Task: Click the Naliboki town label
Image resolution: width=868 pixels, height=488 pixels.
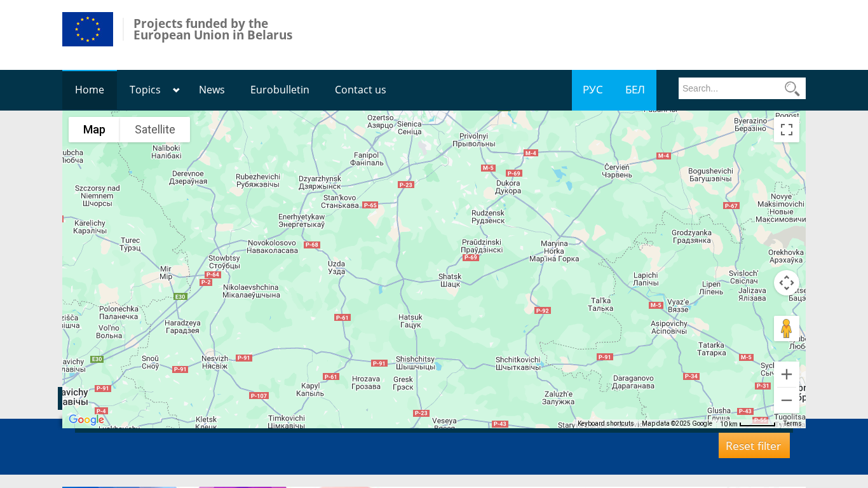Action: point(167,152)
